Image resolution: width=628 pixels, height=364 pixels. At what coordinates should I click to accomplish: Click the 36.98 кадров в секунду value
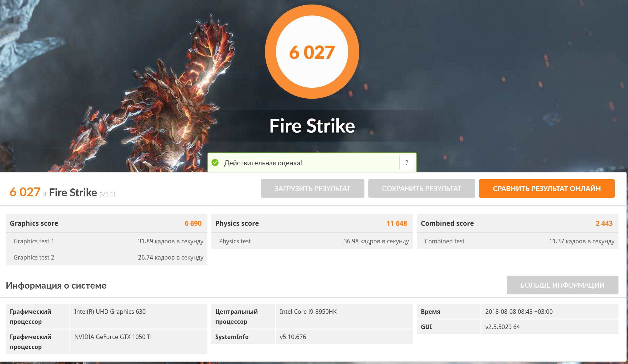(376, 241)
